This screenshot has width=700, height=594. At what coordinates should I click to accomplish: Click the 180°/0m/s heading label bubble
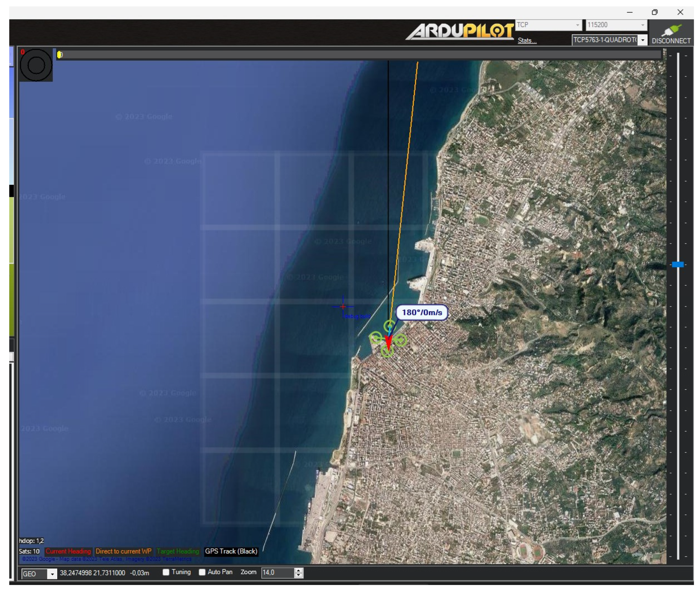(x=422, y=312)
